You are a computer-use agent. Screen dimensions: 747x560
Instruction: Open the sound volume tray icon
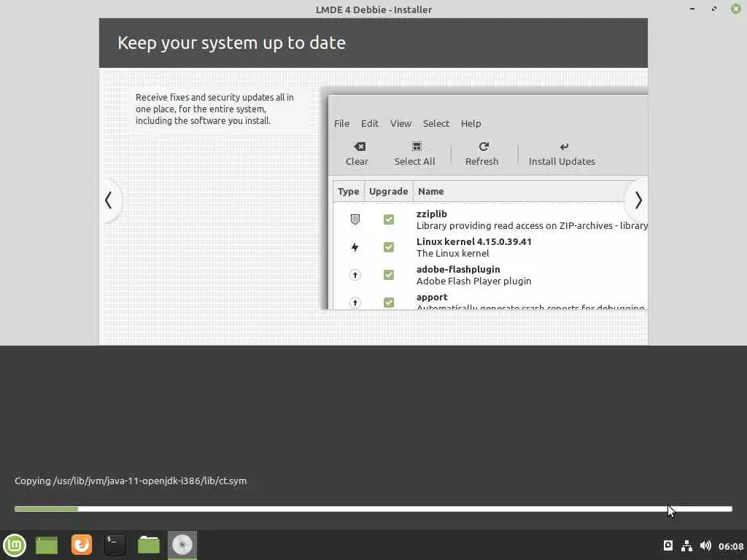705,545
